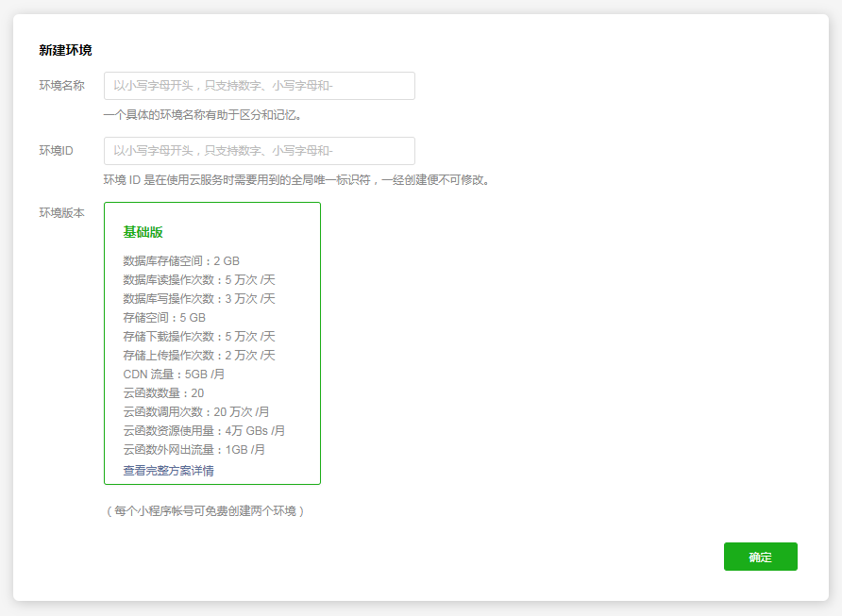Click the 数据库存储空间 2 GB line
Screen dimensions: 842x616
point(181,261)
